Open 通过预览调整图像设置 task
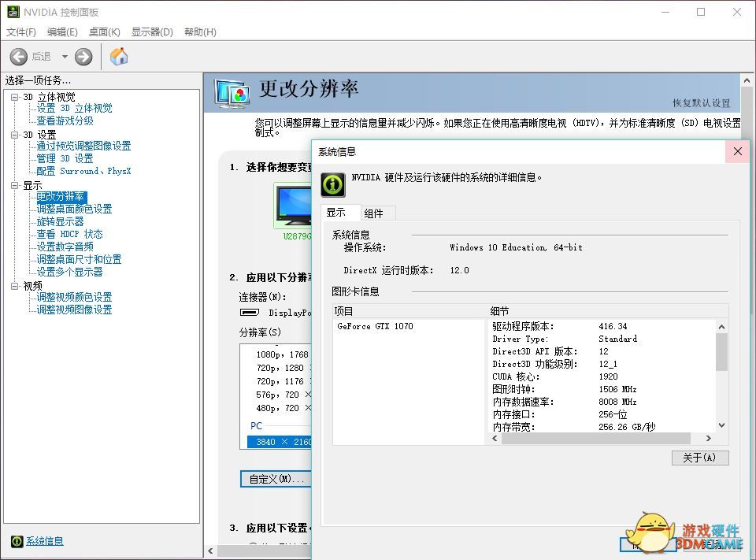The height and width of the screenshot is (560, 756). click(x=84, y=146)
